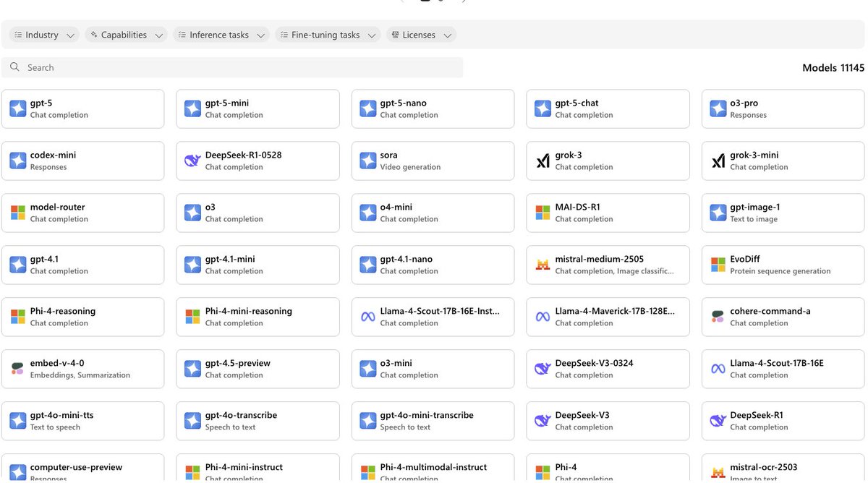The width and height of the screenshot is (868, 483).
Task: Click the sora model icon
Action: (x=368, y=161)
